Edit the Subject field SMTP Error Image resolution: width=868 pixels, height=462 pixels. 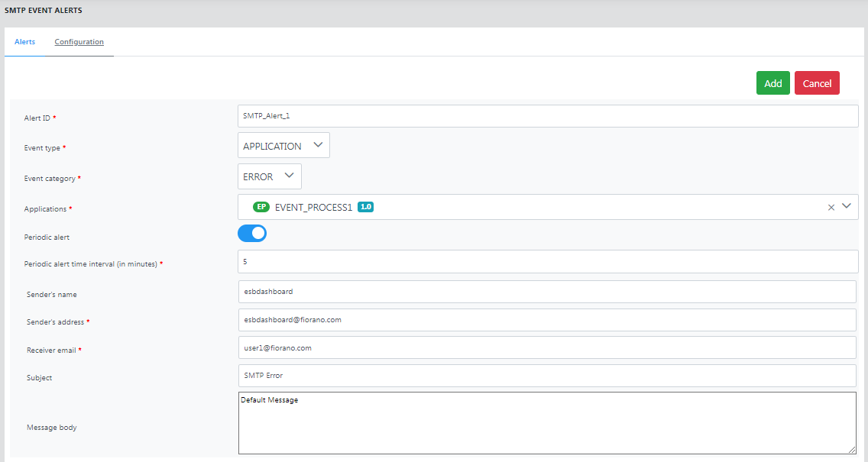[548, 376]
